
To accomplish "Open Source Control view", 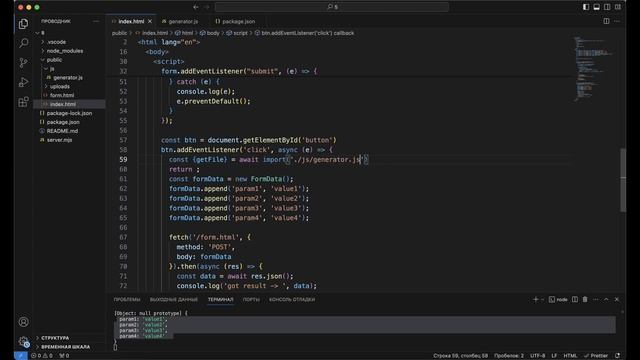I will 23,62.
